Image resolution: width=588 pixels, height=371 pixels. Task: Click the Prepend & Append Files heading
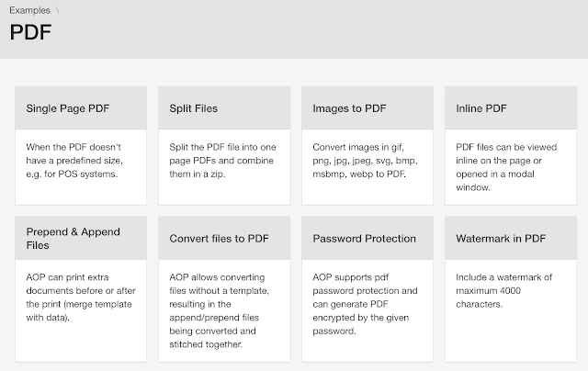point(73,239)
